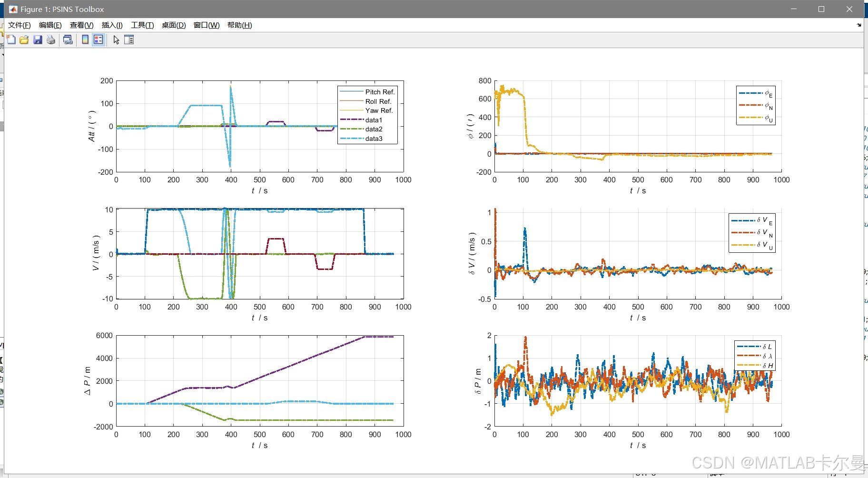Click the δV / (m/s) y-axis label

[x=472, y=253]
